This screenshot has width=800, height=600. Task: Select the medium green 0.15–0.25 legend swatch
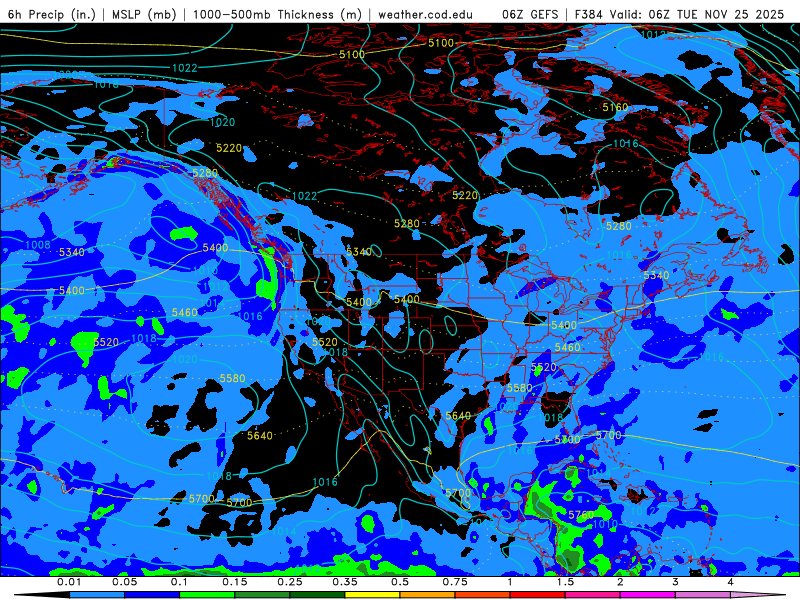click(x=262, y=595)
